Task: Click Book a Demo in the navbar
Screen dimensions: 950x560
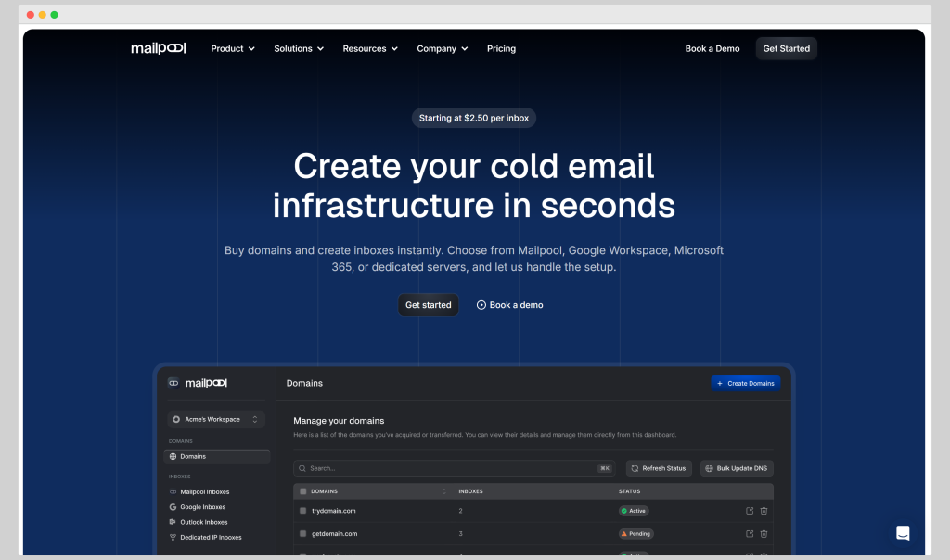Action: pos(712,48)
